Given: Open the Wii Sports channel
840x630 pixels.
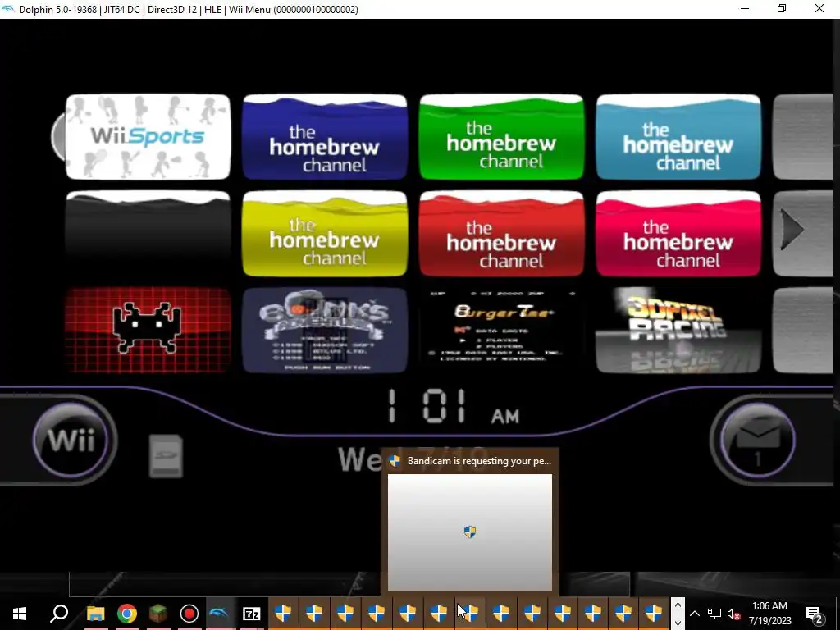Looking at the screenshot, I should point(148,137).
